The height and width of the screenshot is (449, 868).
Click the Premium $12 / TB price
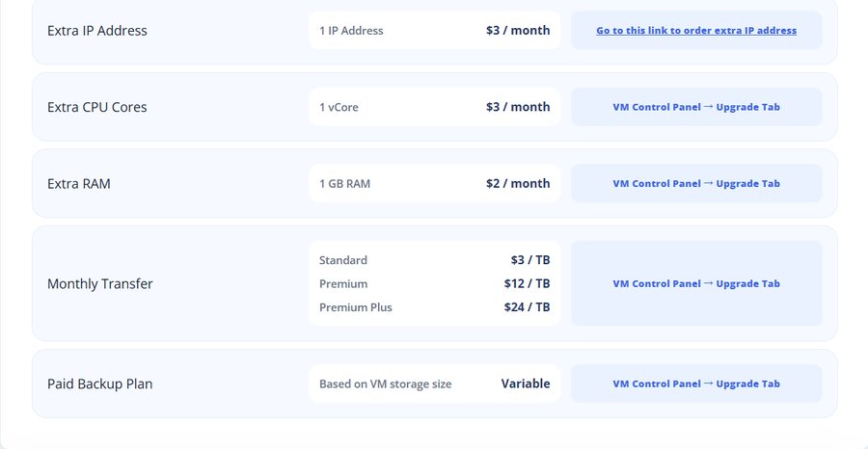pos(527,283)
